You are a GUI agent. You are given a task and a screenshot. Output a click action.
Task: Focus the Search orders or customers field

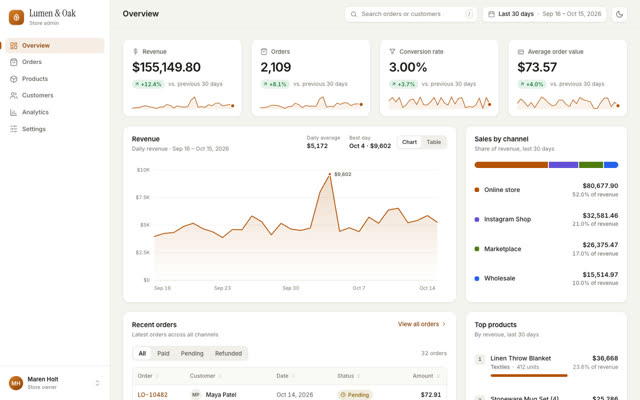point(411,14)
